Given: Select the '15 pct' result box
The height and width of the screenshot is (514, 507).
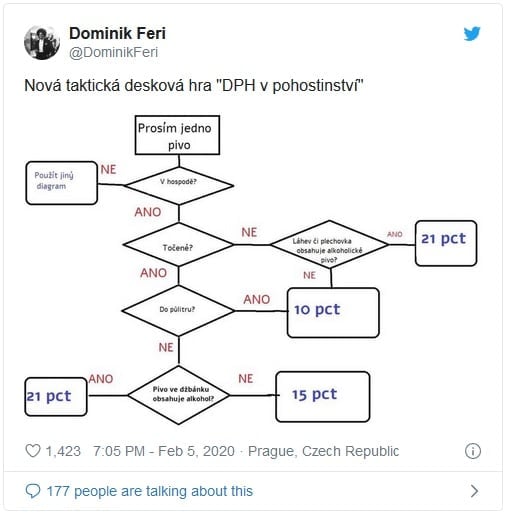Looking at the screenshot, I should point(323,397).
